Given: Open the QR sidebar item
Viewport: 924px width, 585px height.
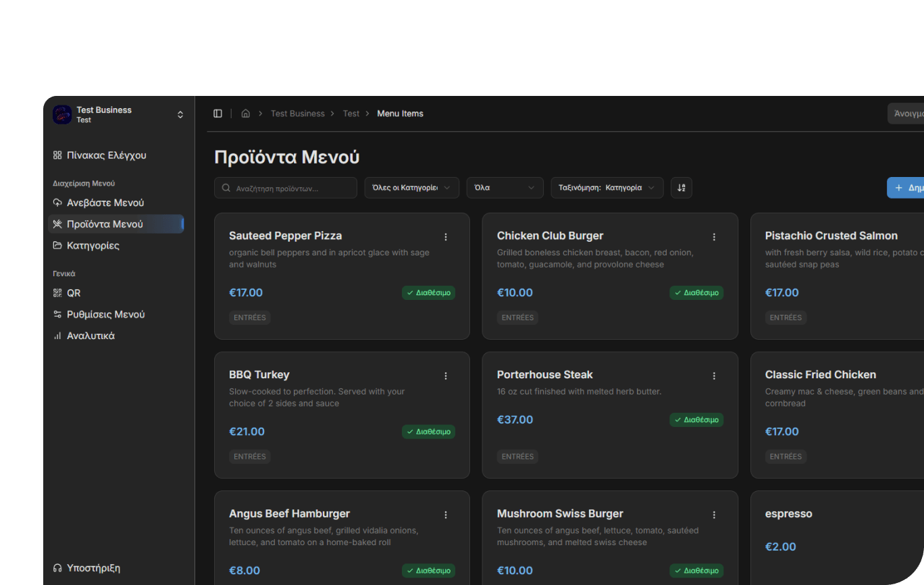Looking at the screenshot, I should point(116,293).
